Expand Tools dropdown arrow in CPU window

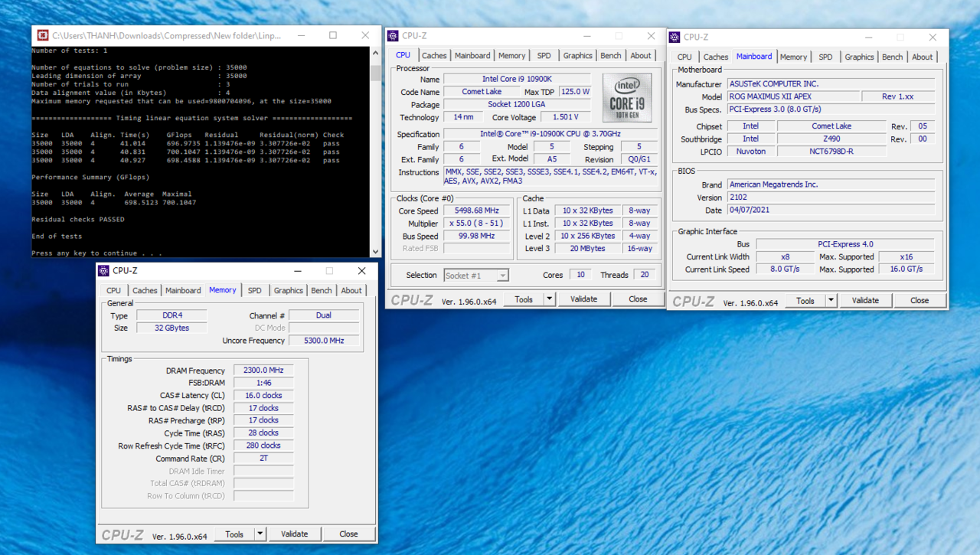point(549,299)
